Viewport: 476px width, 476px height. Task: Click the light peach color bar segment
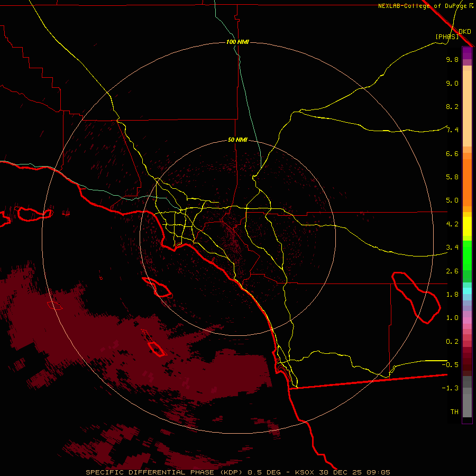[467, 108]
